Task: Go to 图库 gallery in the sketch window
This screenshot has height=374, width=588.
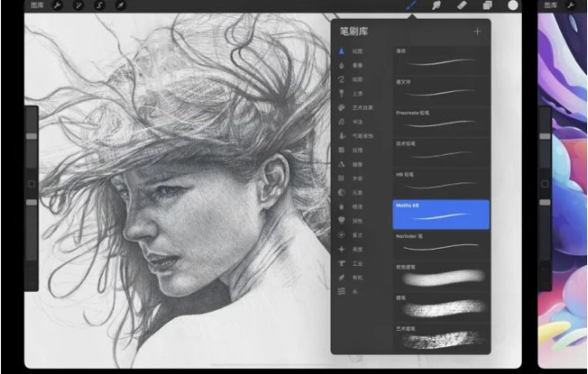Action: coord(38,5)
